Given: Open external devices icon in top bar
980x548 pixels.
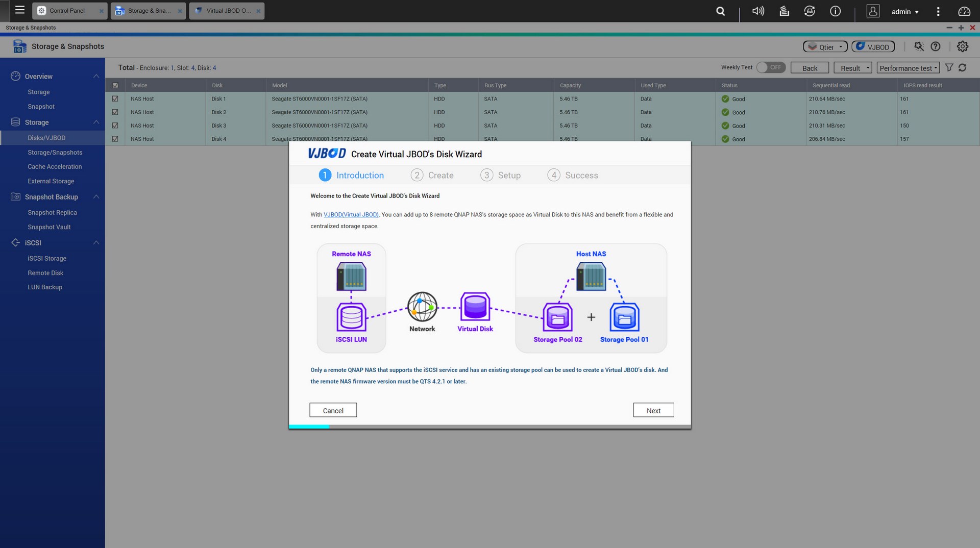Looking at the screenshot, I should [810, 11].
